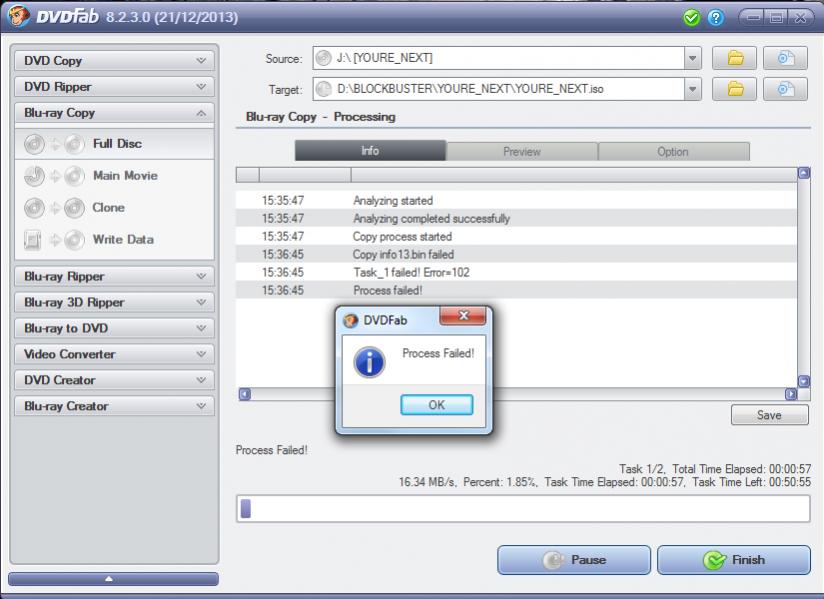824x599 pixels.
Task: Click the Source field J:\ [YOURE_NEXT]
Action: click(x=498, y=58)
